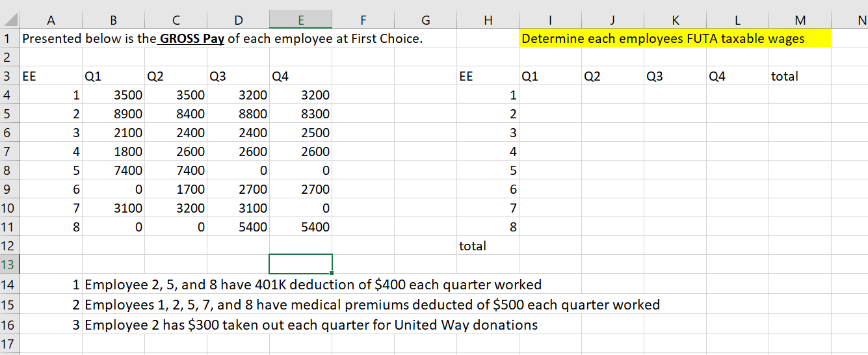Click the active cell E13

pos(300,264)
